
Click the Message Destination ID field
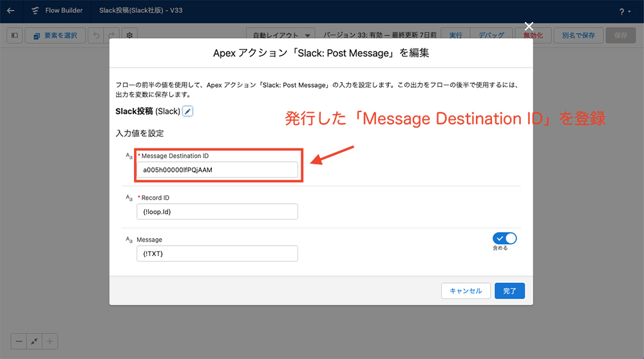[217, 170]
